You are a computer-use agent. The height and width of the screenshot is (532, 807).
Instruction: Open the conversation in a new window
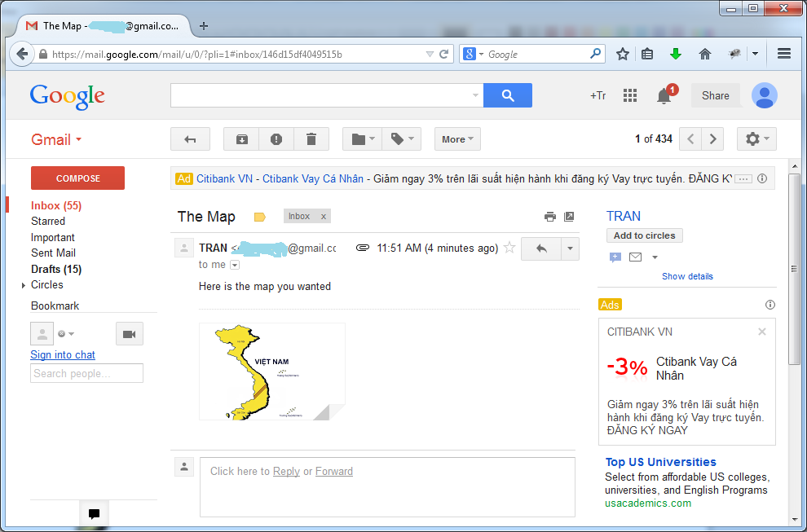click(569, 217)
